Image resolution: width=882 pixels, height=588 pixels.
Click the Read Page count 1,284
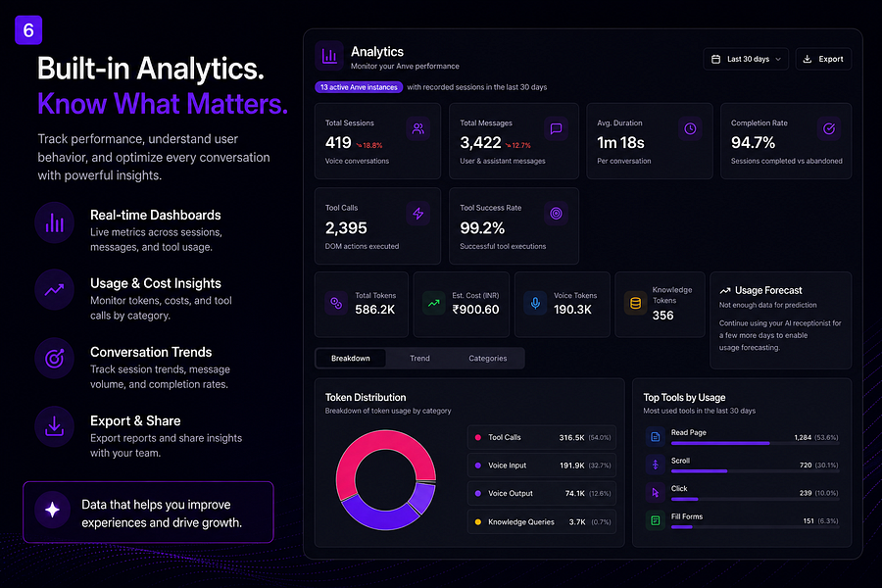click(803, 437)
